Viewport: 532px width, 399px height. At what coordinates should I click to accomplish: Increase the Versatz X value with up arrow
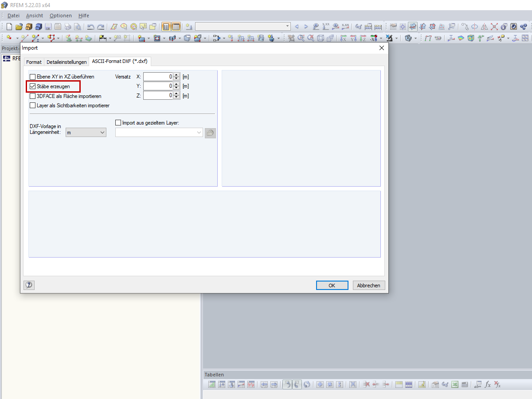(176, 74)
